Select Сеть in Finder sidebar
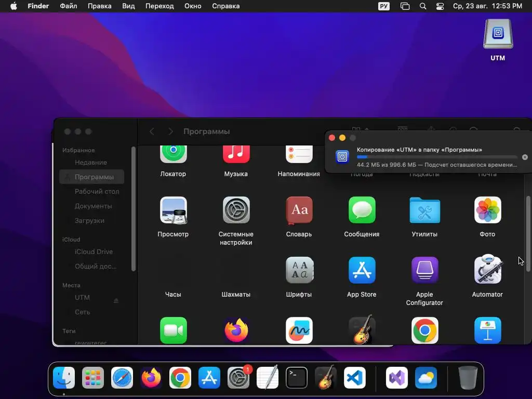The height and width of the screenshot is (399, 532). click(x=91, y=312)
